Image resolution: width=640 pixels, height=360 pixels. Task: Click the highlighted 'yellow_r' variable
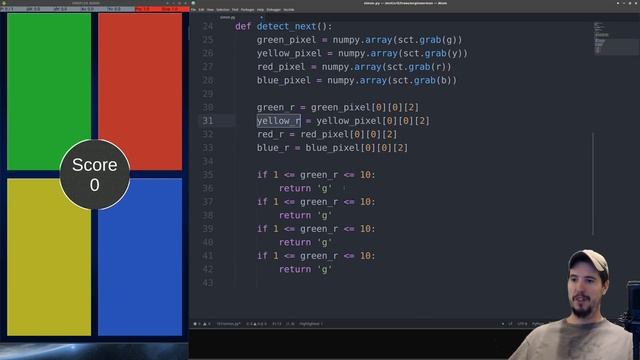pyautogui.click(x=278, y=121)
